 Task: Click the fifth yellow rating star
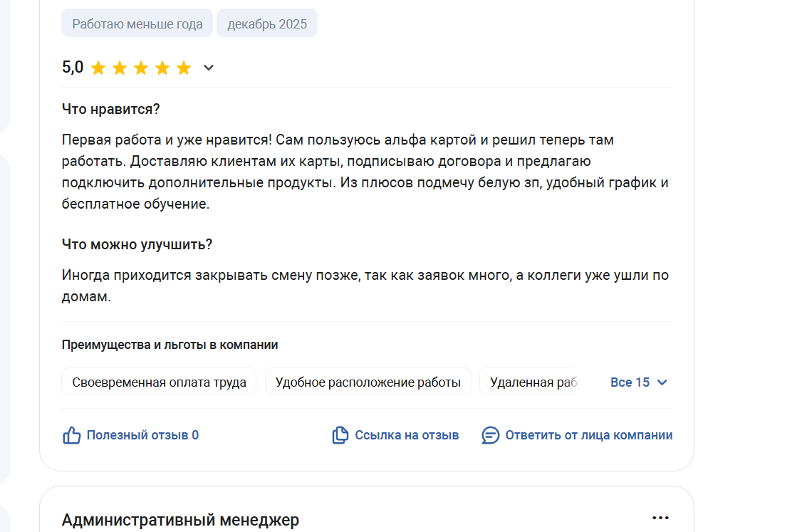point(184,68)
